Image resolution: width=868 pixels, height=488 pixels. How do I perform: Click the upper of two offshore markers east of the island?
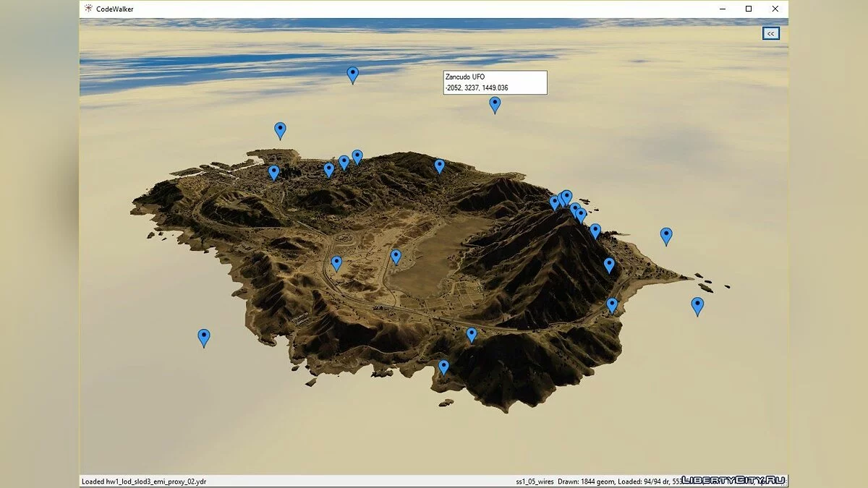666,235
